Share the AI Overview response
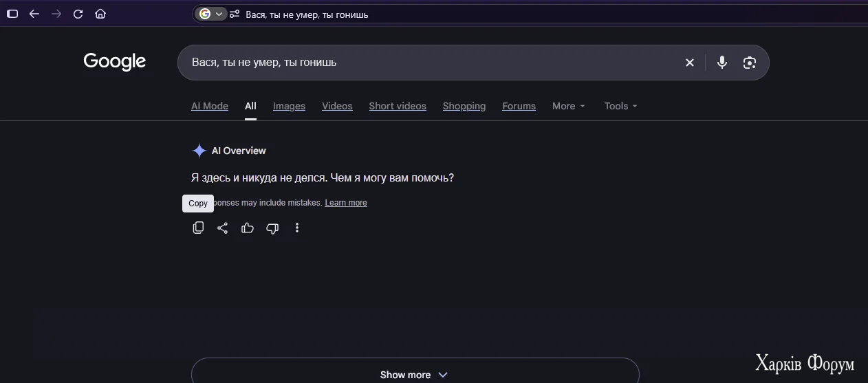The width and height of the screenshot is (868, 383). click(223, 228)
